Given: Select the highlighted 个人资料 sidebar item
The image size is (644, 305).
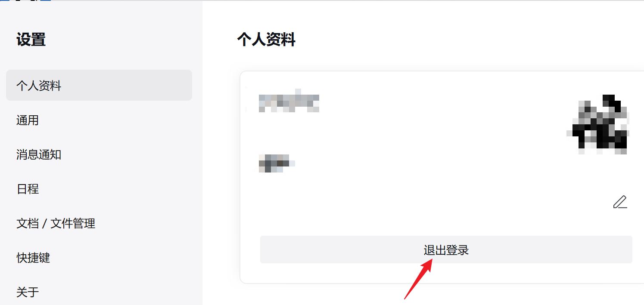Looking at the screenshot, I should click(99, 85).
